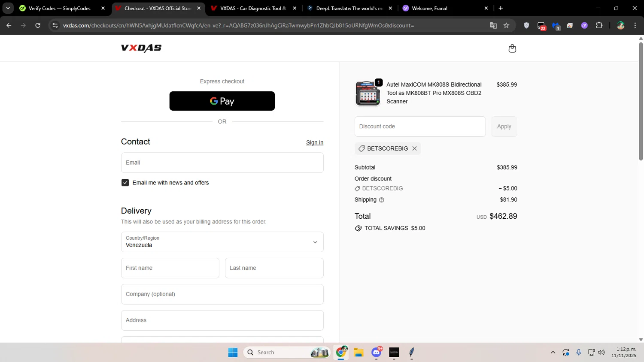Screen dimensions: 644x362
Task: Bookmark this page with the star icon
Action: point(506,25)
